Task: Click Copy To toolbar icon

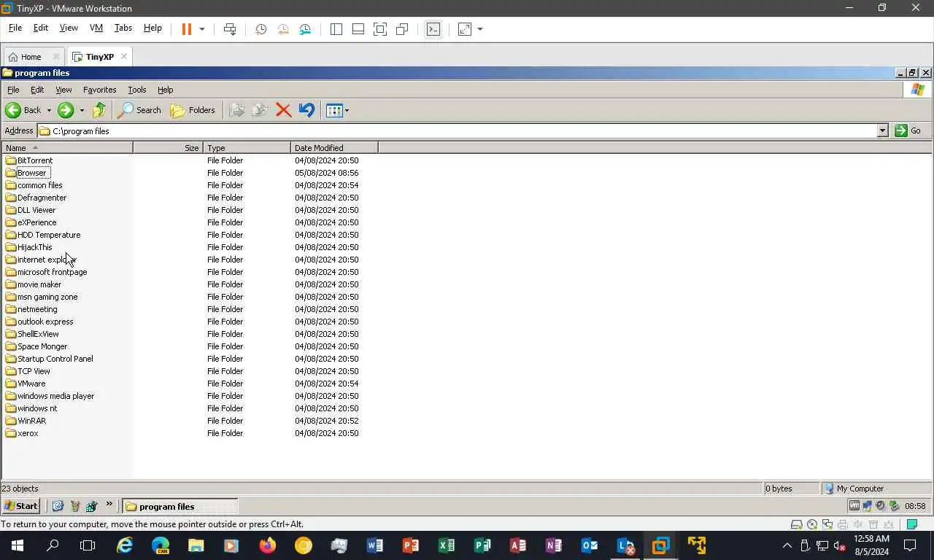Action: [260, 110]
